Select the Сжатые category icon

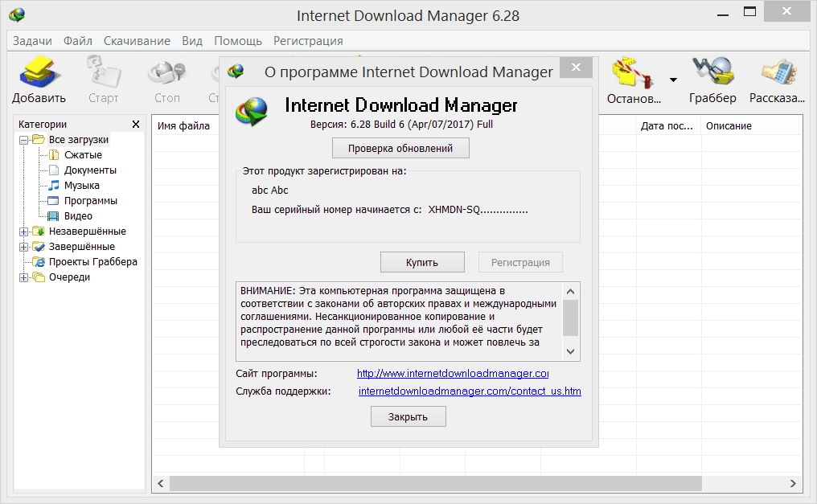54,154
